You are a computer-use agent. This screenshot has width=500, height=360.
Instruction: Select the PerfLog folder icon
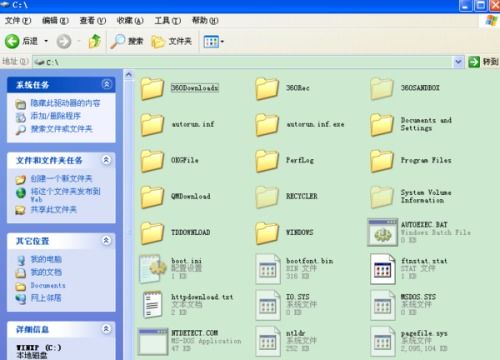(267, 161)
